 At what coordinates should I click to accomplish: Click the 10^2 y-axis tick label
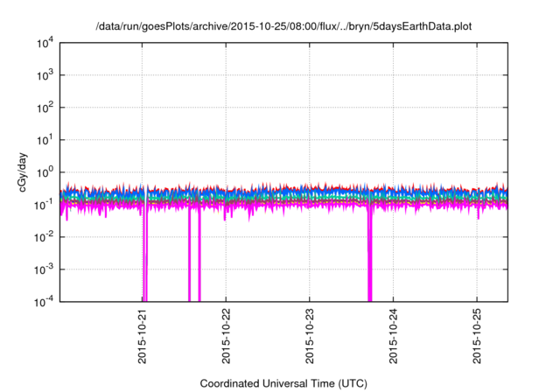tap(45, 108)
